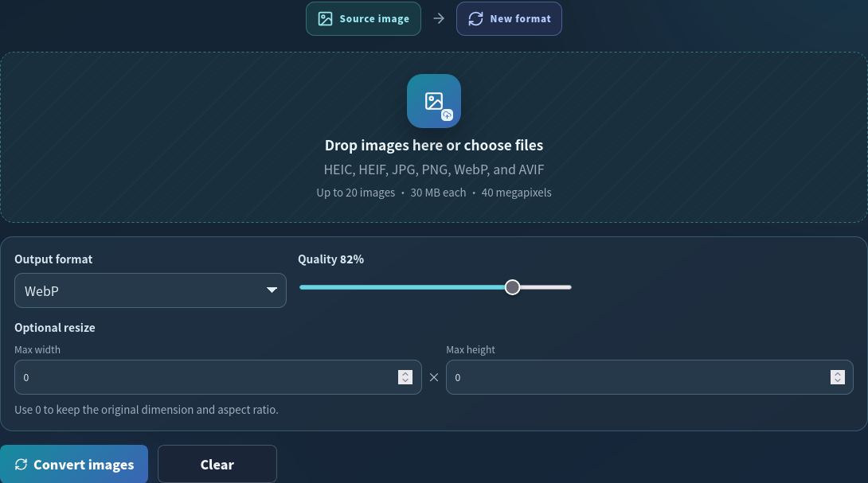
Task: Open the Output format WebP dropdown
Action: point(150,290)
